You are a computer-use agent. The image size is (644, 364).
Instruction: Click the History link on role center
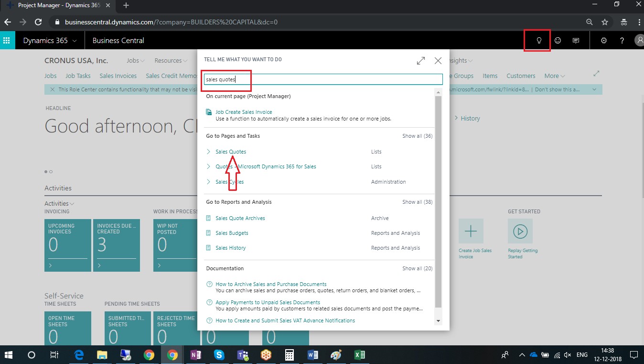click(470, 118)
